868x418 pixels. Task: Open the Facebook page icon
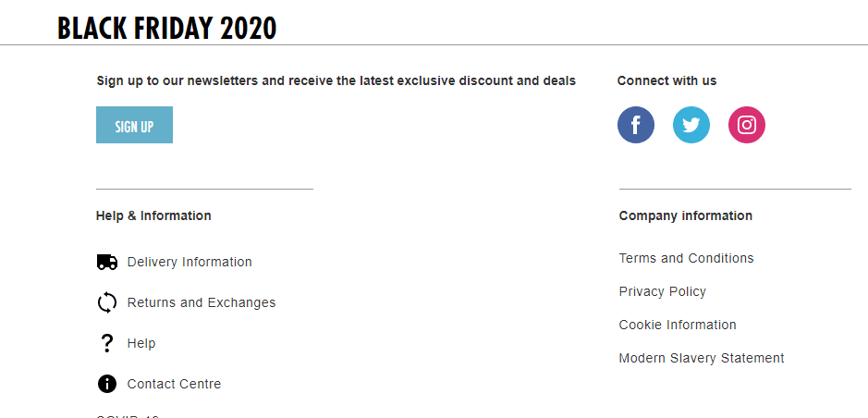(635, 125)
